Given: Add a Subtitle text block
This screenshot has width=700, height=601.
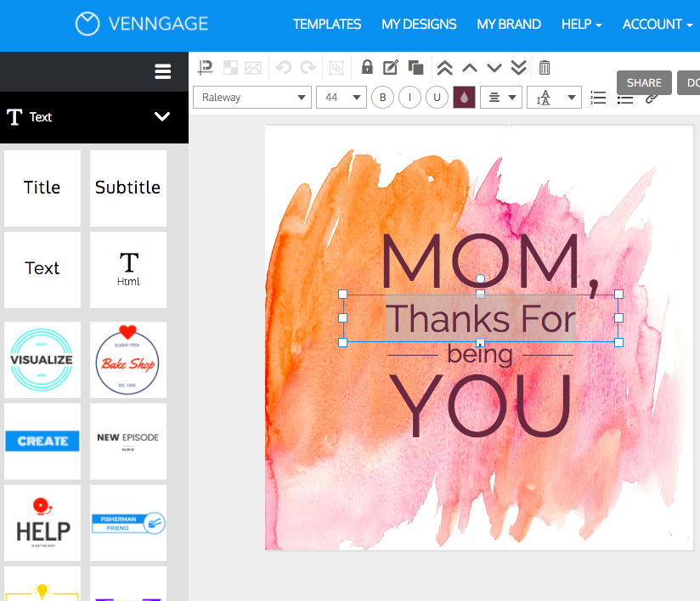Looking at the screenshot, I should coord(128,188).
